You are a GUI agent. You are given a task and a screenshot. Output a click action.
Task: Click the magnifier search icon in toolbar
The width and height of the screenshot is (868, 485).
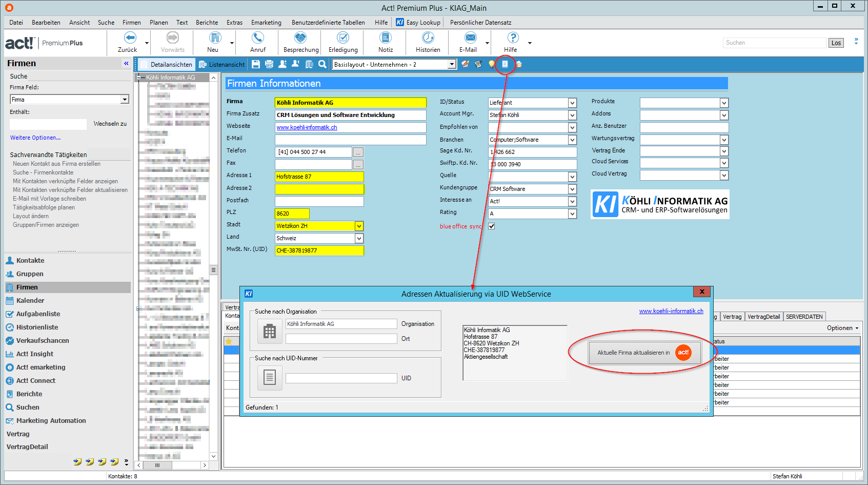pos(322,64)
